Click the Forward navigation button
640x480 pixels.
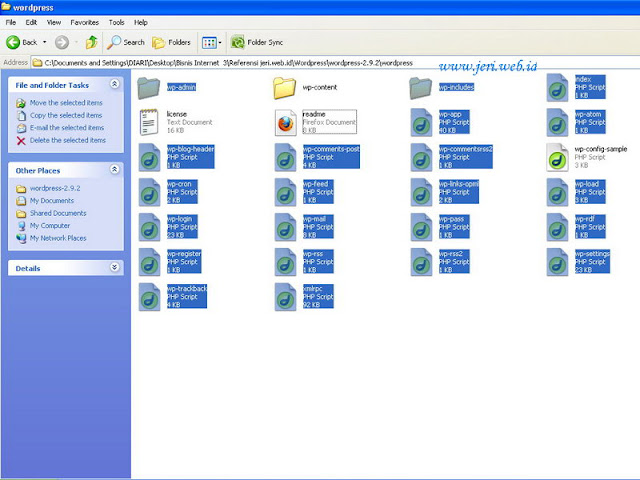(62, 42)
